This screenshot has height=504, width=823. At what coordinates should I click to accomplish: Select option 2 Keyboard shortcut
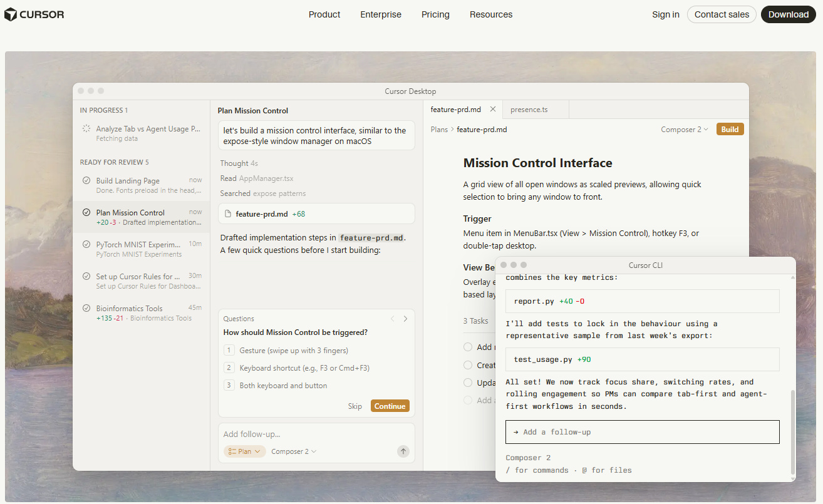coord(292,368)
